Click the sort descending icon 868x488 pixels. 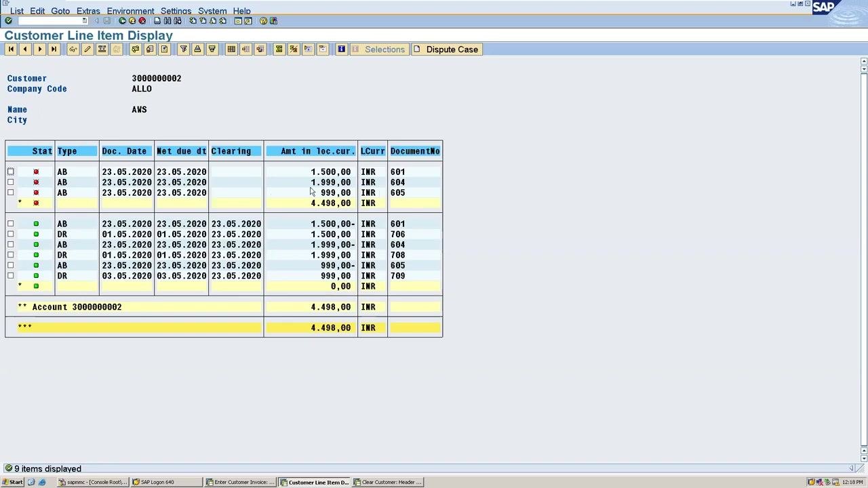point(212,49)
